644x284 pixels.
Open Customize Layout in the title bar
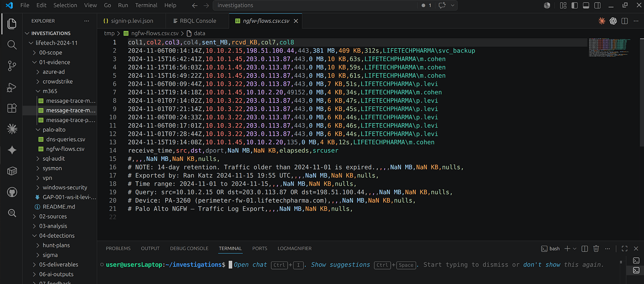[563, 6]
